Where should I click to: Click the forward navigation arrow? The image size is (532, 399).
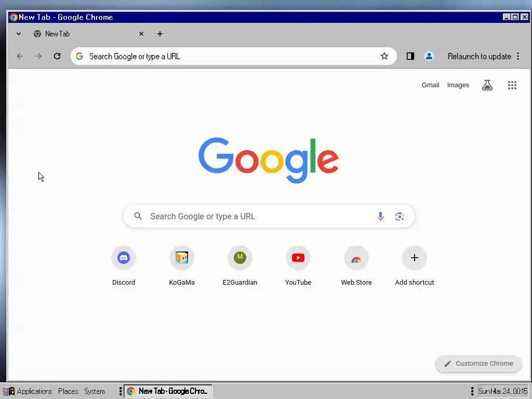[38, 56]
